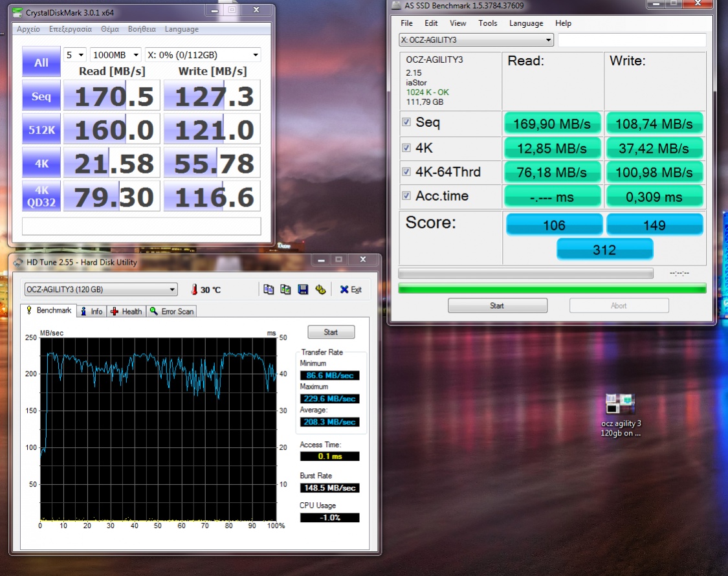Open the View menu in AS SSD Benchmark

click(458, 23)
